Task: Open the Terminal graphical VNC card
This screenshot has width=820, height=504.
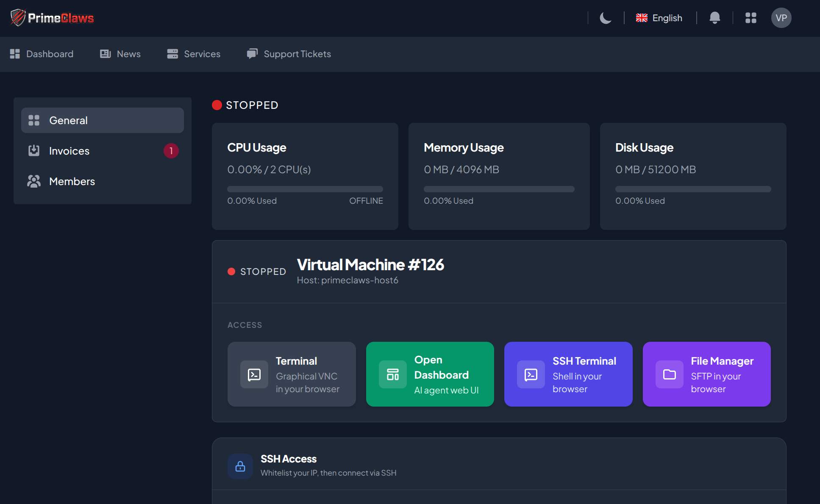Action: pyautogui.click(x=292, y=374)
